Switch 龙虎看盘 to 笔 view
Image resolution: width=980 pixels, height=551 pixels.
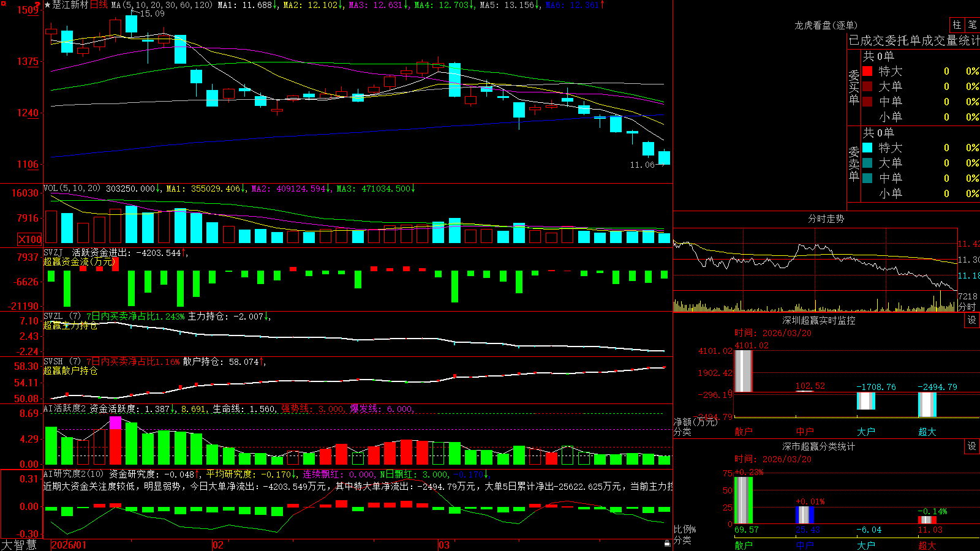(972, 25)
